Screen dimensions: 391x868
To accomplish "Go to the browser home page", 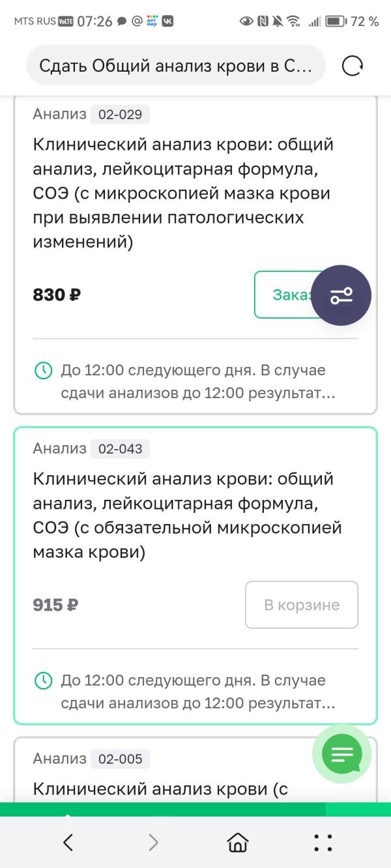I will [238, 842].
